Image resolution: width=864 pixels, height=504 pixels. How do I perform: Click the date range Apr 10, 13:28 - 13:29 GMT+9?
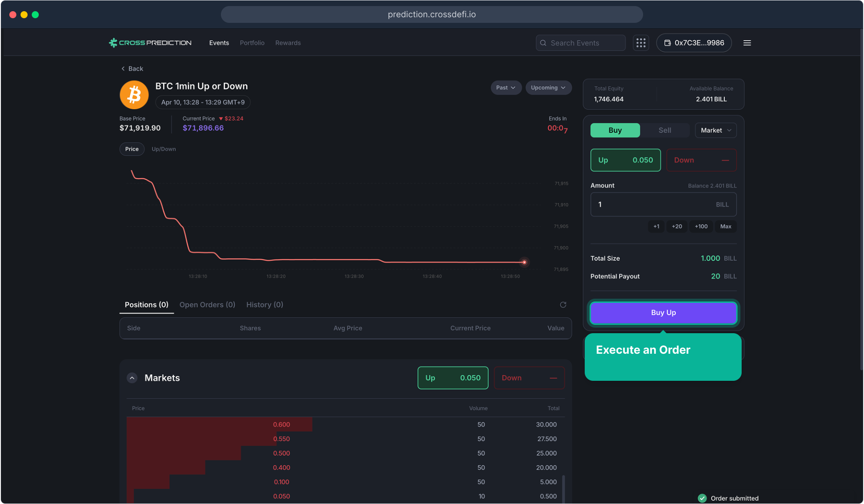pyautogui.click(x=203, y=102)
